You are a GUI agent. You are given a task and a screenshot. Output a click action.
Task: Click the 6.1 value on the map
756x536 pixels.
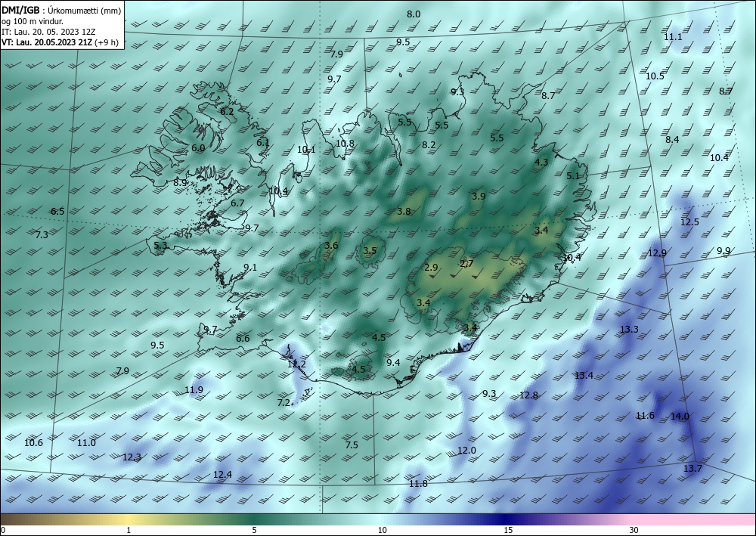pos(263,143)
